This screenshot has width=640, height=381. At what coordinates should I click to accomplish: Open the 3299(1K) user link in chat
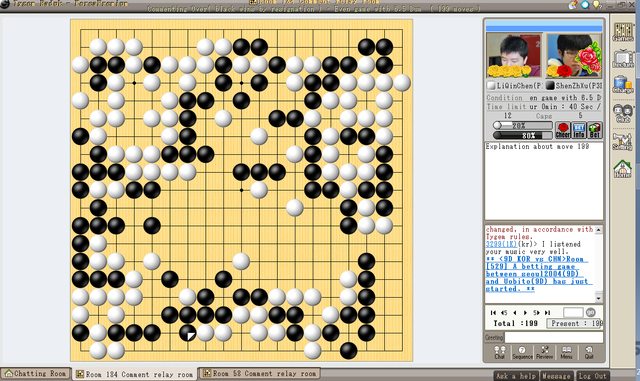[501, 244]
